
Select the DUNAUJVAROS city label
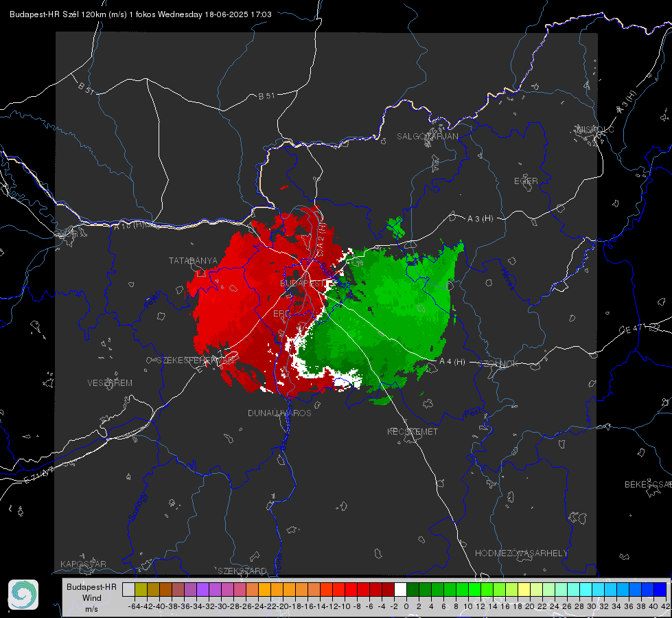point(279,413)
